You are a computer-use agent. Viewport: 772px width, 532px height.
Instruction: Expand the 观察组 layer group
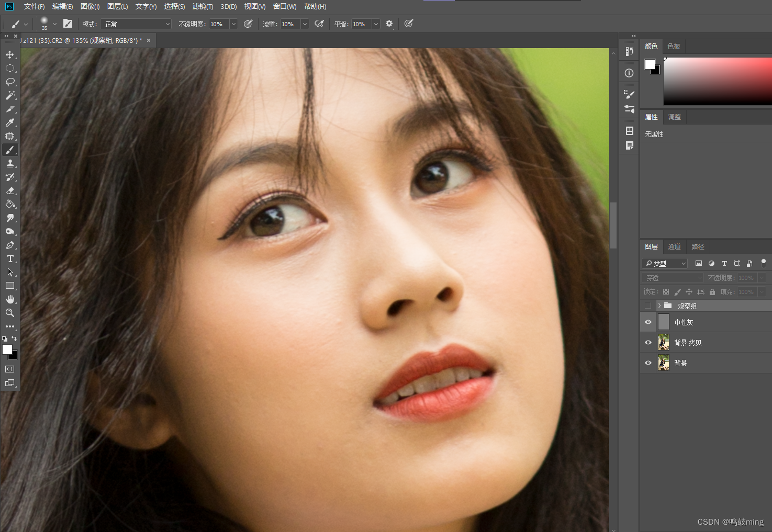[659, 305]
